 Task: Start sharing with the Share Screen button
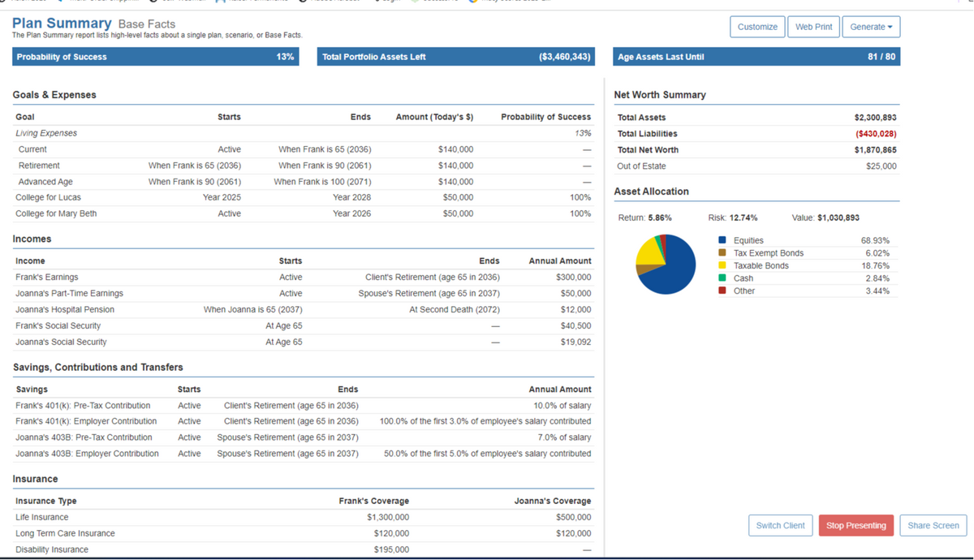933,525
